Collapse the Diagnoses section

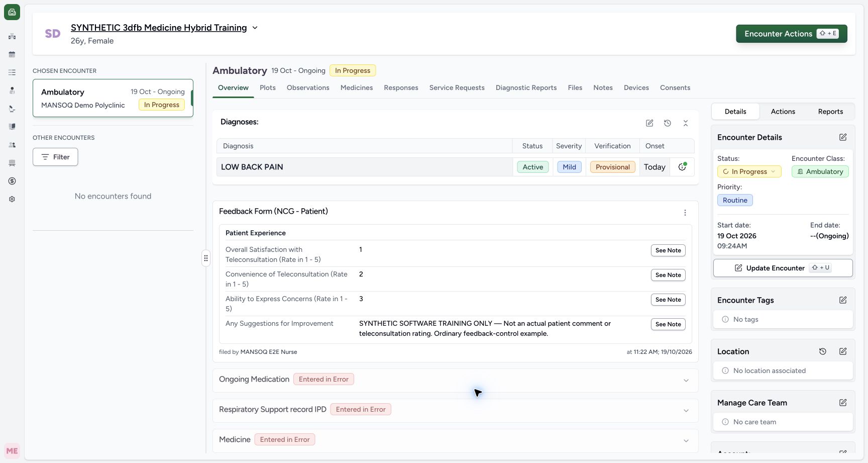coord(686,123)
